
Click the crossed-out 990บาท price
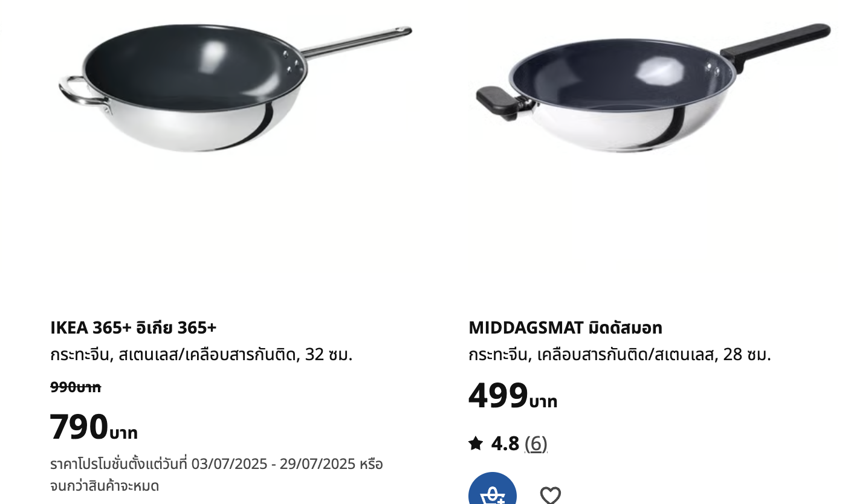pyautogui.click(x=76, y=387)
